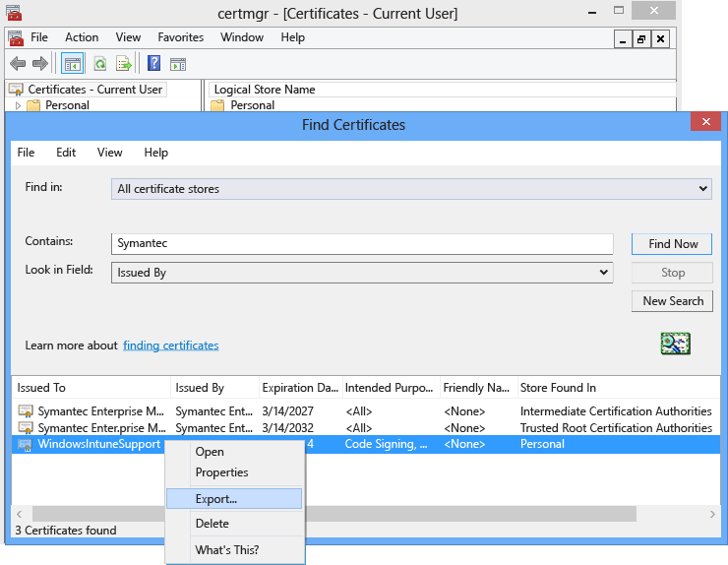
Task: Sort by the Expiration Date column header
Action: point(301,388)
